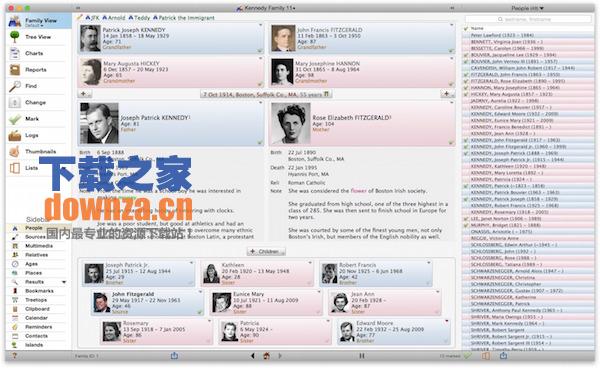
Task: Toggle mark on Joseph Patrick KENNEDY card
Action: click(x=260, y=143)
